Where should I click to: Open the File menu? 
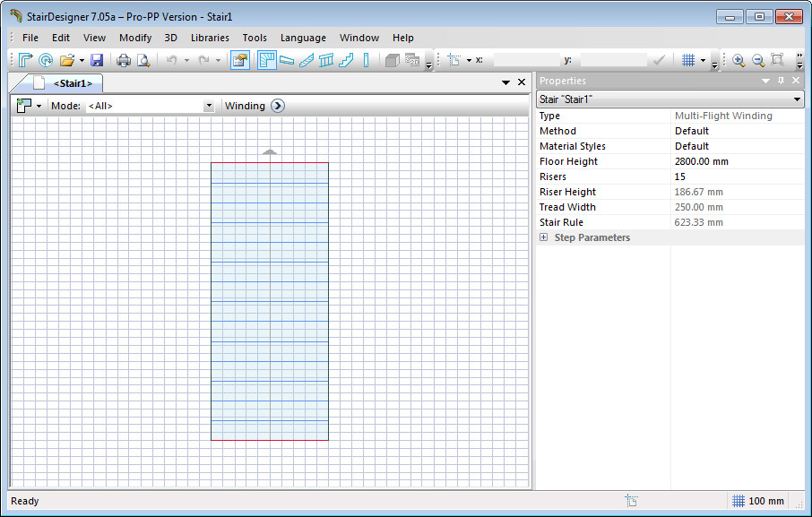click(x=30, y=38)
